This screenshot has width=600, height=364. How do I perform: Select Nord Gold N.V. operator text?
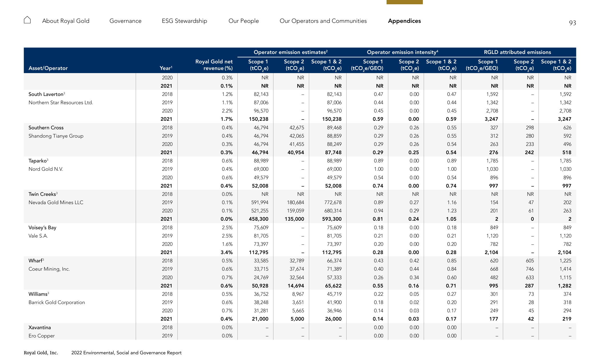click(46, 169)
